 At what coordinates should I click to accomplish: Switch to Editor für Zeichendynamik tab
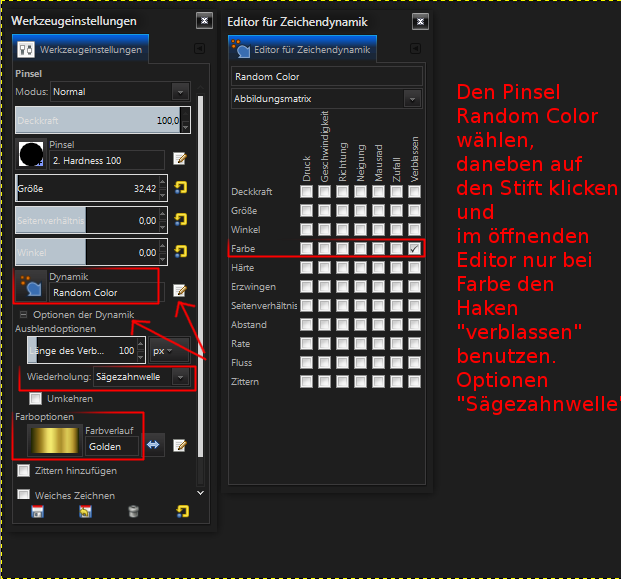click(303, 49)
